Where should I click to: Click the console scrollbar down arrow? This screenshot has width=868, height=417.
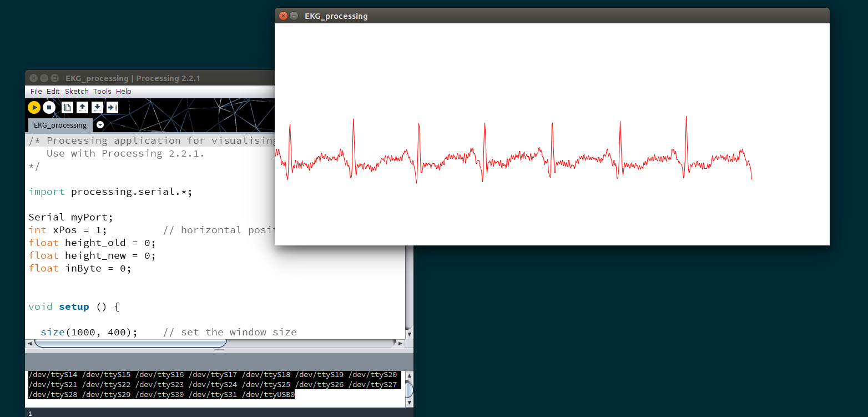coord(409,402)
